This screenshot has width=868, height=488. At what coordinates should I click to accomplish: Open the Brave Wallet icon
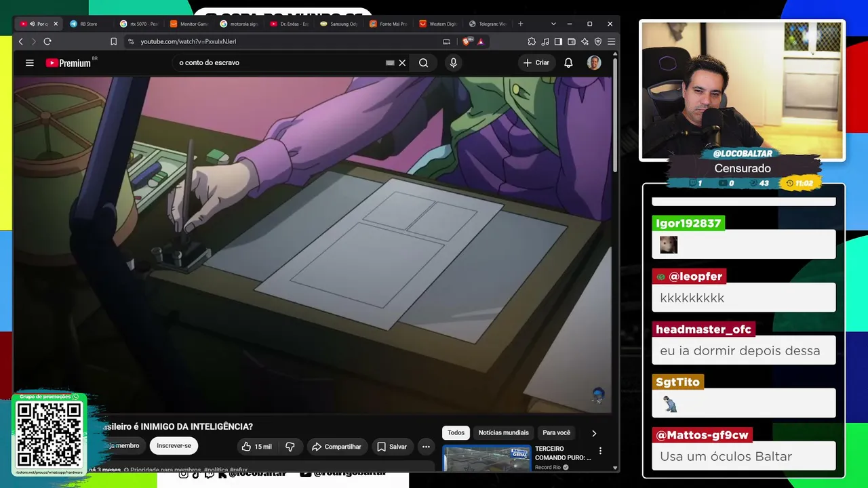572,41
